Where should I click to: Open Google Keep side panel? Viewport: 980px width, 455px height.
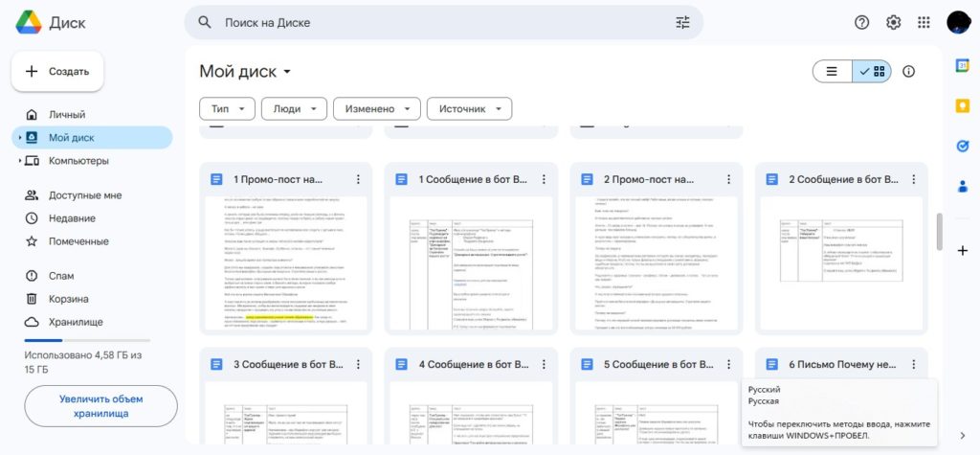[963, 105]
